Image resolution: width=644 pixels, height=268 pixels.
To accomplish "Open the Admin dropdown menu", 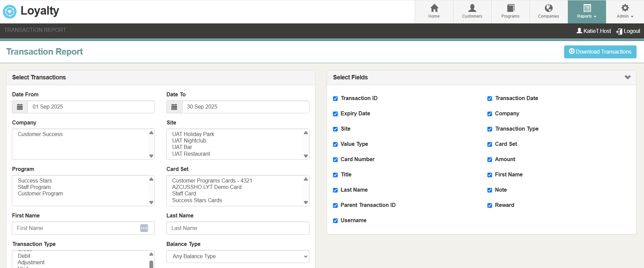I will [x=625, y=12].
